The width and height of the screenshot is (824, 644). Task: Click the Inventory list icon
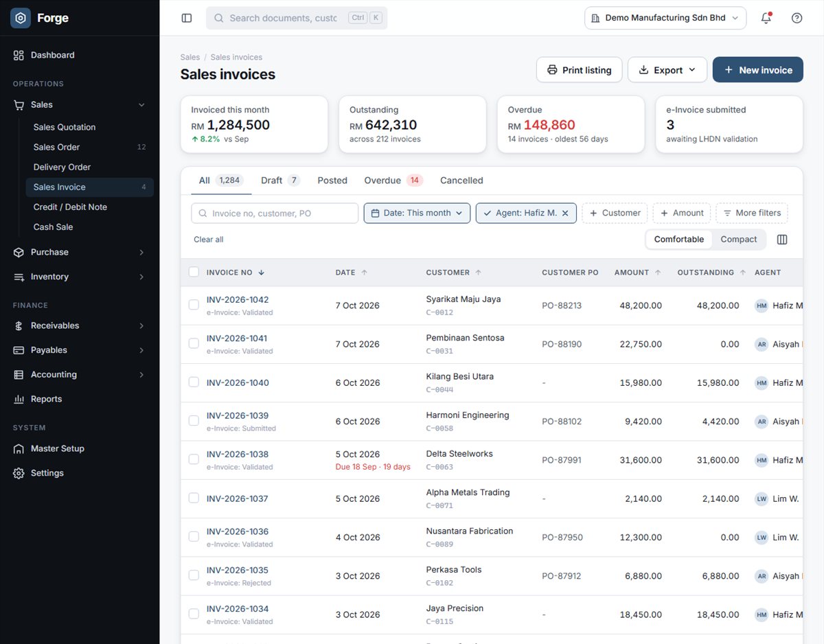click(19, 277)
